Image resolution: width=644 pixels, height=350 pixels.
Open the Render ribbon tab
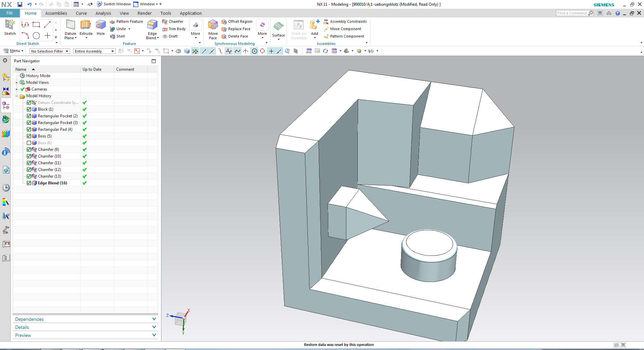pos(144,13)
